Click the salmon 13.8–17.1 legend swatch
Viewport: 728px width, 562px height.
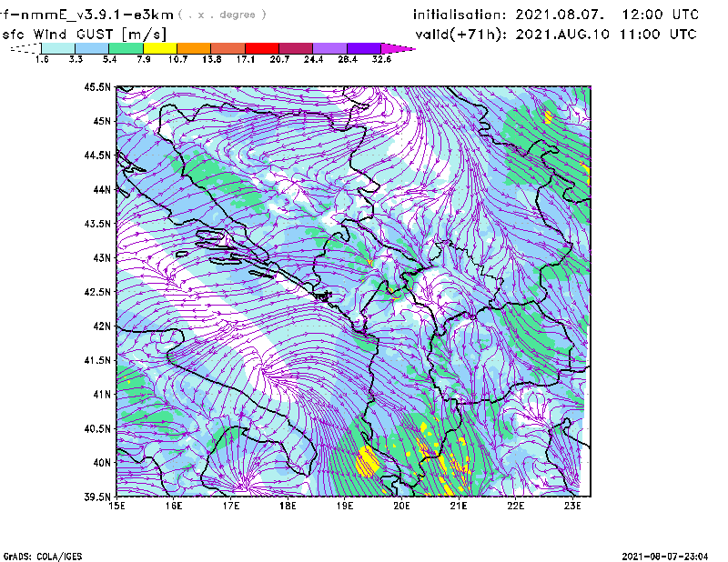pos(228,48)
